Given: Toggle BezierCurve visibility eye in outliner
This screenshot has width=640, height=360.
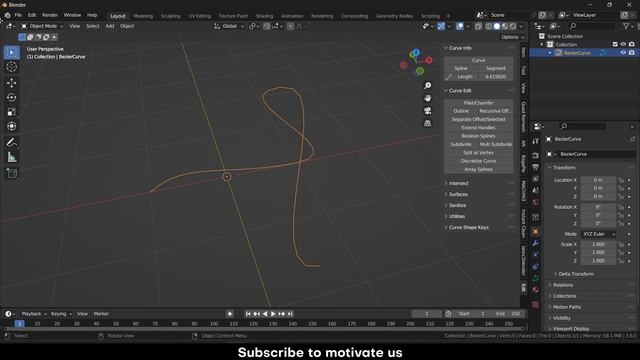Looking at the screenshot, I should coord(623,53).
